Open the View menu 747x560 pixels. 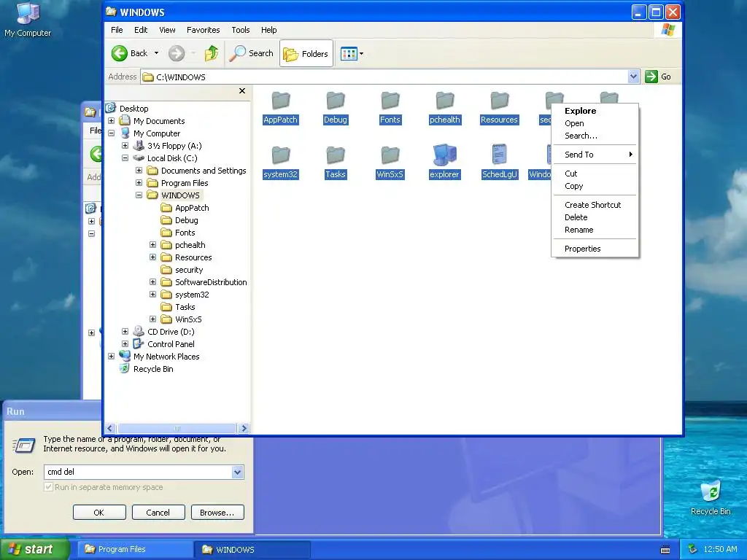(x=167, y=30)
